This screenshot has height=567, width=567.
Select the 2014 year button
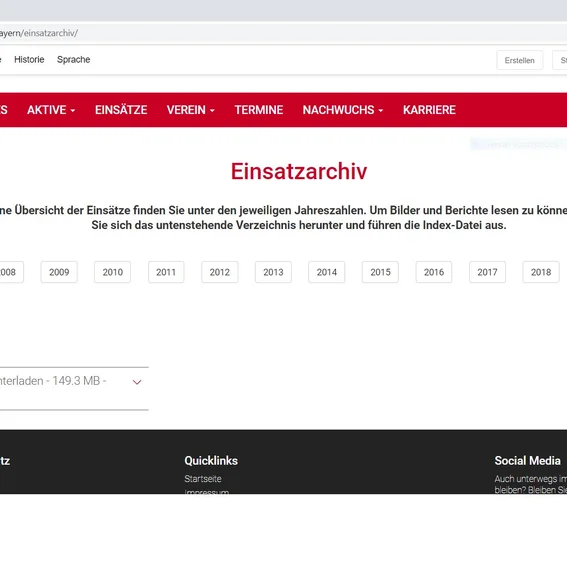click(327, 272)
